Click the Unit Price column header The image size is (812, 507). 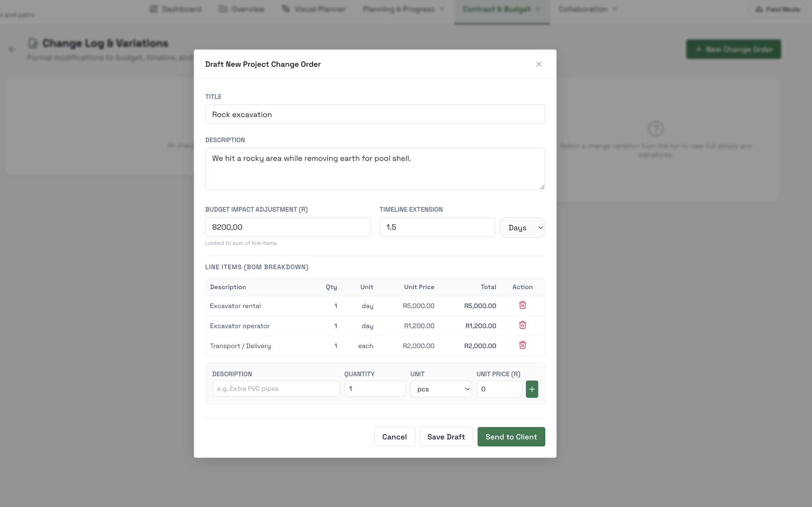419,287
